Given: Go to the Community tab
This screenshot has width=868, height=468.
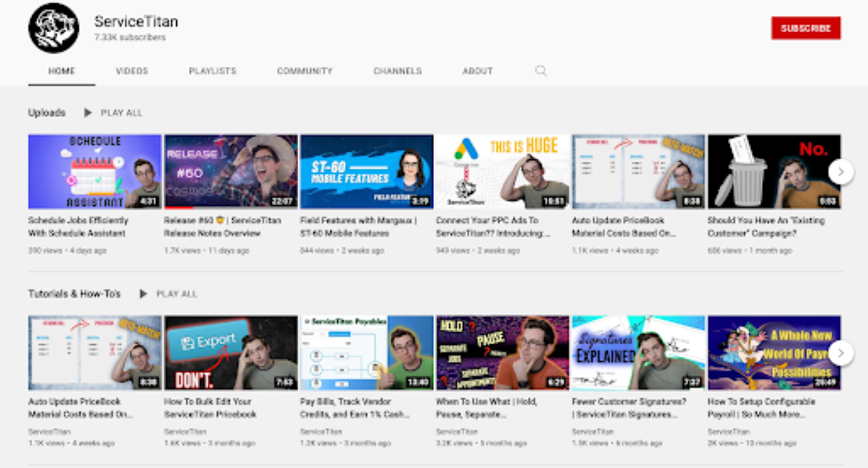Looking at the screenshot, I should [x=305, y=71].
